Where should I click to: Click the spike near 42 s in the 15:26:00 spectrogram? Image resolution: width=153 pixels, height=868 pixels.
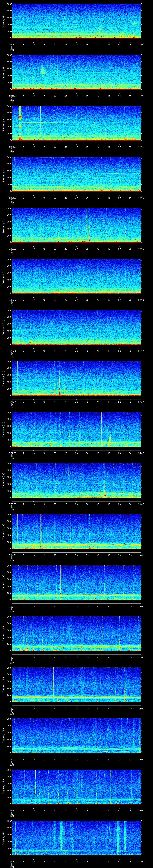click(x=102, y=632)
